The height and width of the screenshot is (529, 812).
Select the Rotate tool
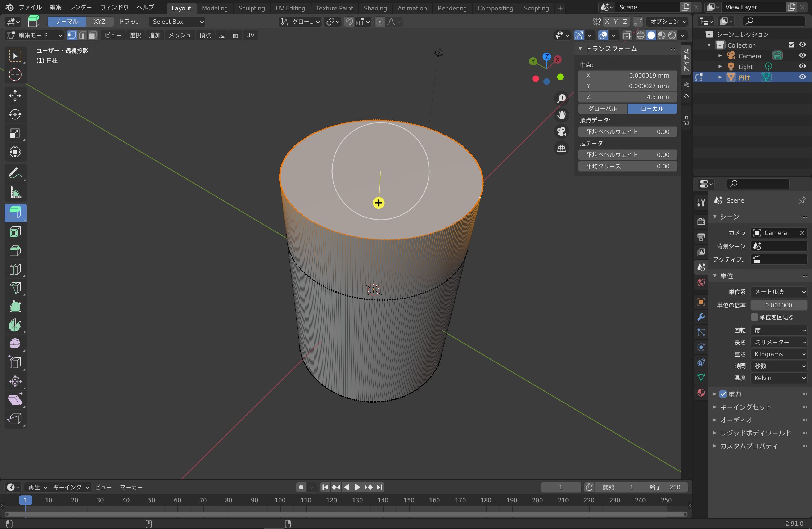tap(15, 114)
